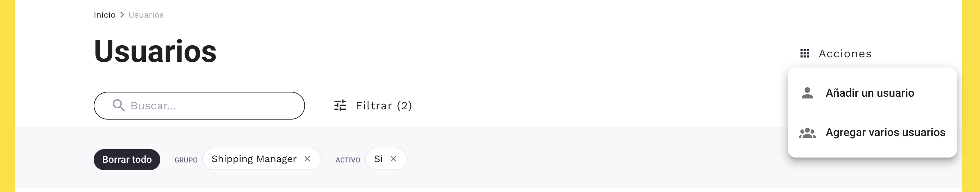
Task: Go to Inicio via the breadcrumb
Action: coord(105,15)
